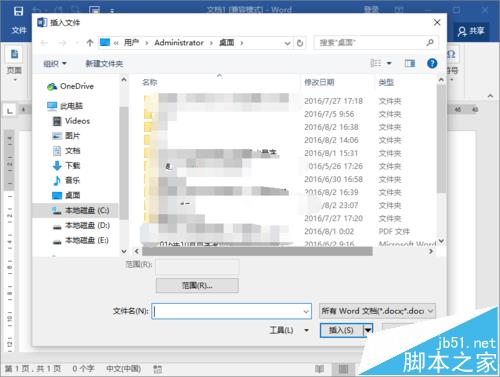Viewport: 500px width, 377px height.
Task: Save document with the floppy disk icon
Action: point(18,11)
